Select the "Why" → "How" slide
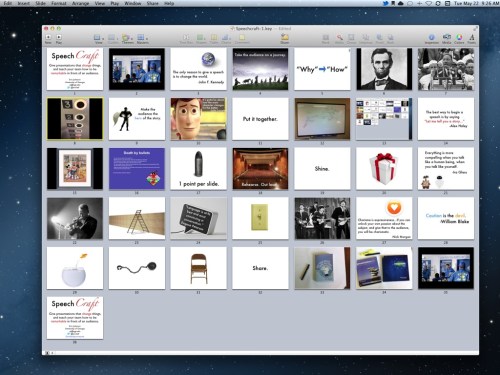500x375 pixels. click(x=322, y=69)
